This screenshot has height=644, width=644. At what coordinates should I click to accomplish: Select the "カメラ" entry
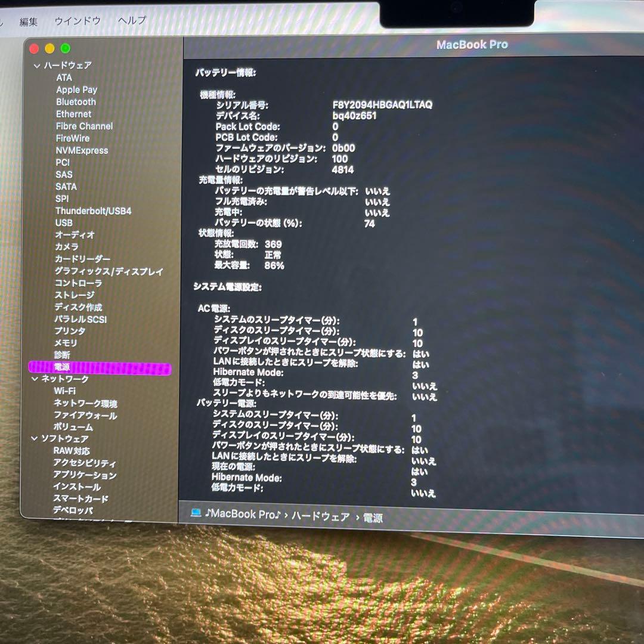click(x=67, y=247)
